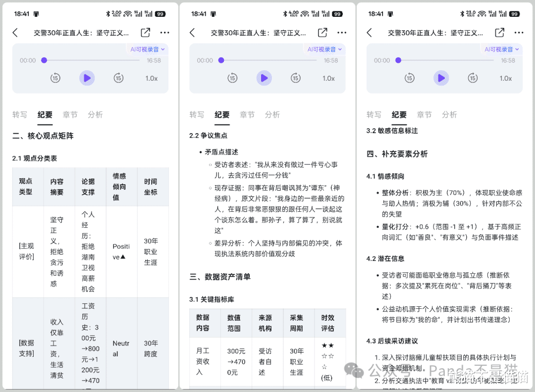535x392 pixels.
Task: Open the three-dot more menu in right phone
Action: pos(519,33)
